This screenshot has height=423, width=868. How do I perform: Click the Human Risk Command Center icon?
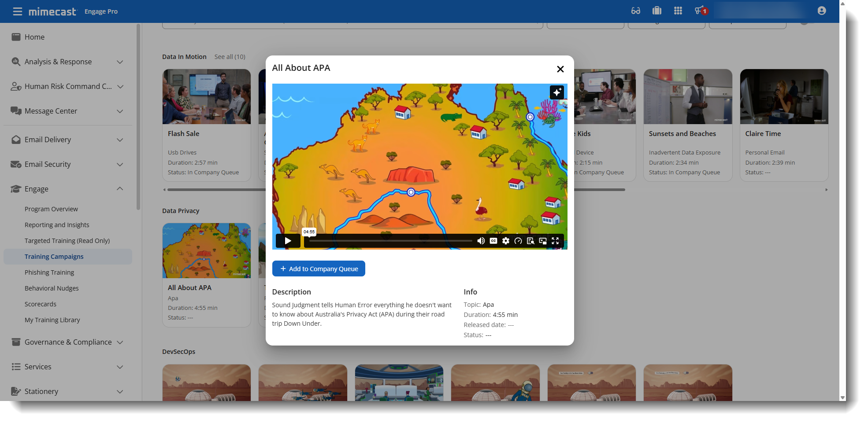(16, 86)
